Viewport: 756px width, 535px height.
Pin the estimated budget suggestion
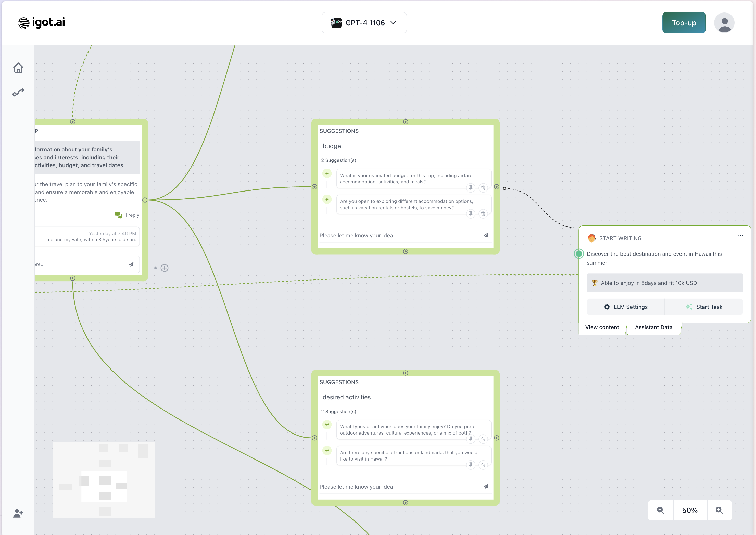[470, 188]
